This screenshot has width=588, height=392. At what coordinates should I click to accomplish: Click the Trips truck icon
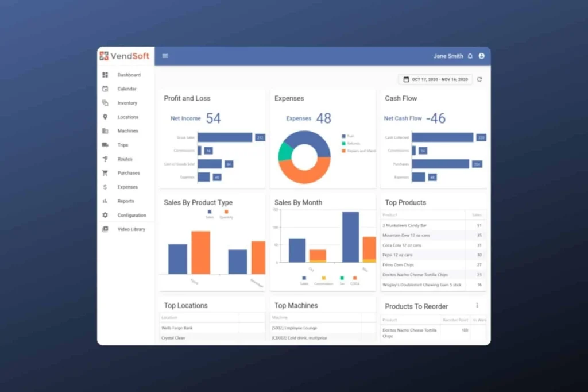105,145
